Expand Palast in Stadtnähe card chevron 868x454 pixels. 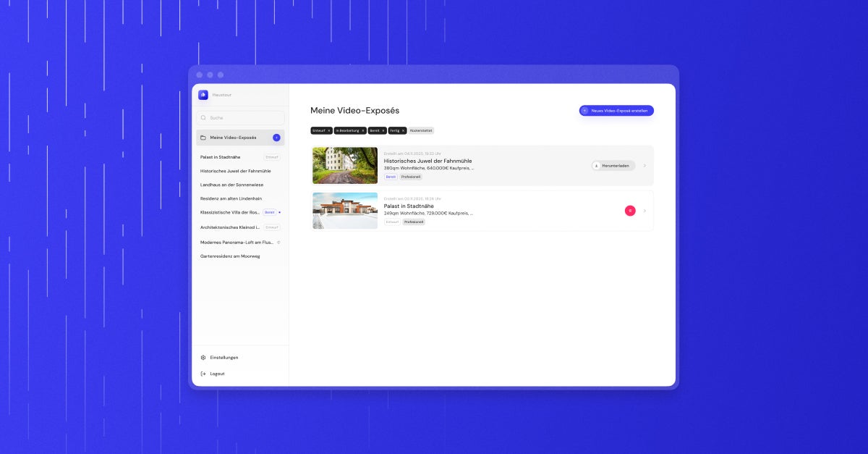[x=644, y=211]
